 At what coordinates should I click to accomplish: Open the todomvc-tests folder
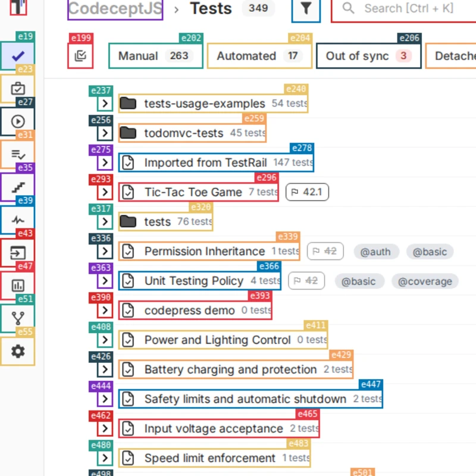[x=192, y=133]
